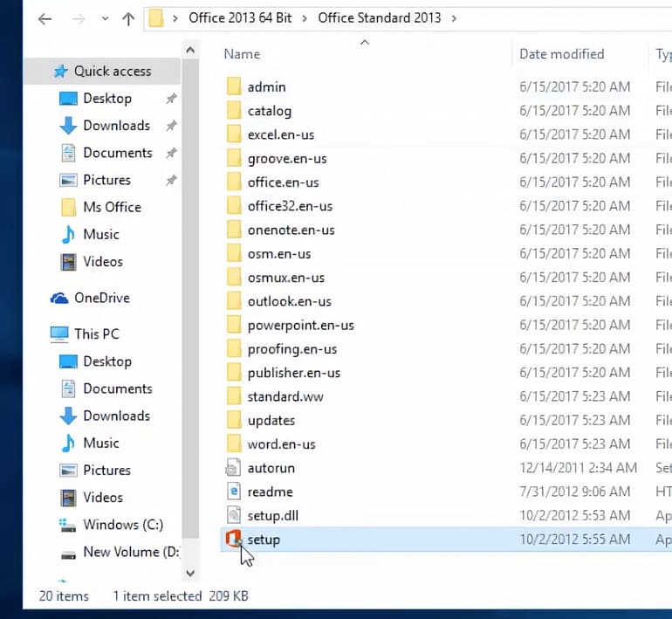
Task: Go back with the Back arrow
Action: coord(45,18)
